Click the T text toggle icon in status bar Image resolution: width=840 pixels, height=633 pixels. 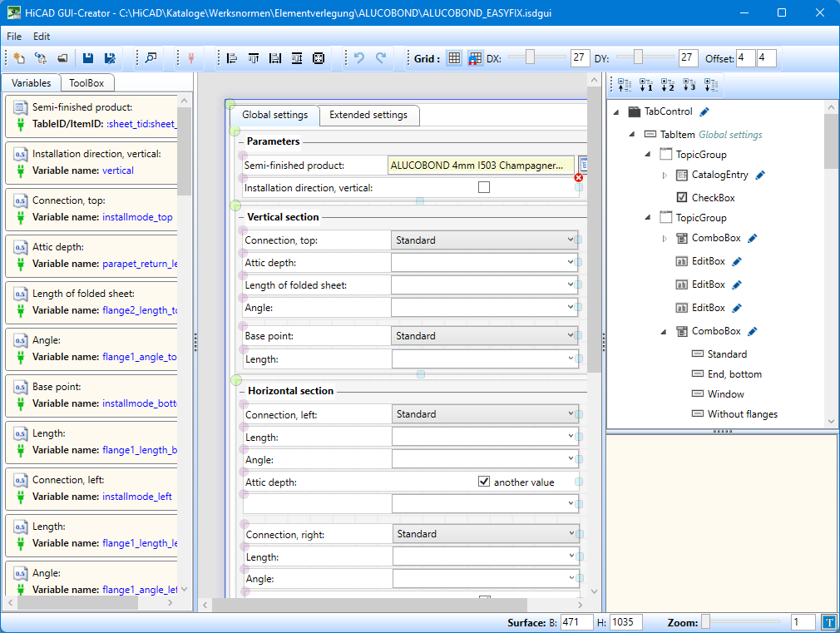point(828,622)
